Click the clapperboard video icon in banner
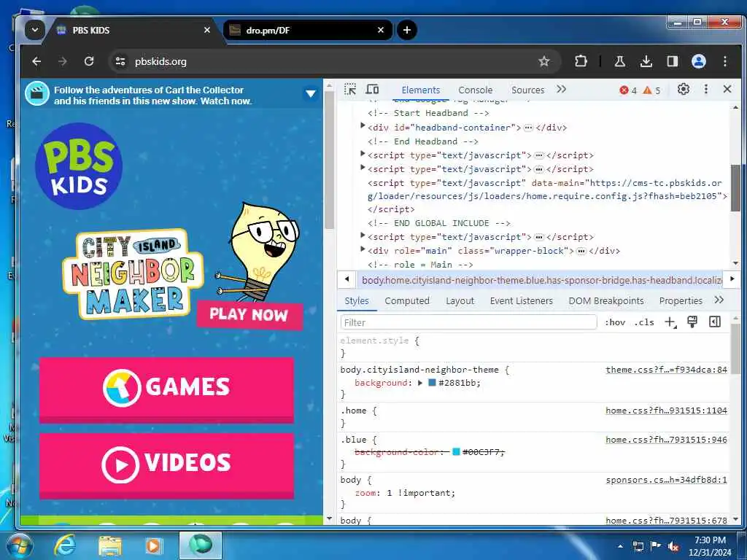The width and height of the screenshot is (747, 560). [37, 94]
